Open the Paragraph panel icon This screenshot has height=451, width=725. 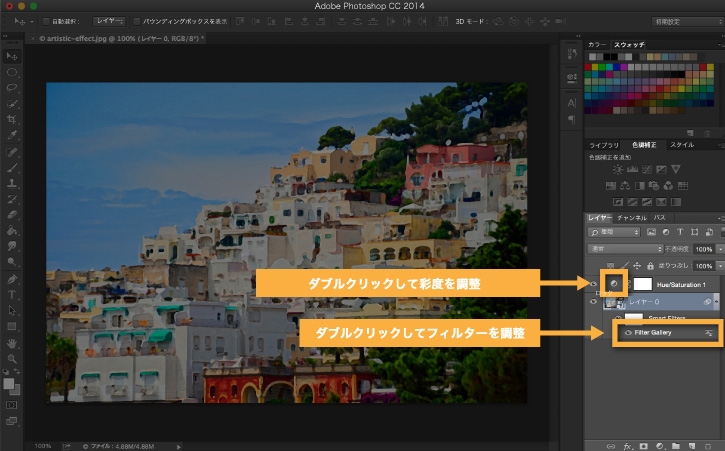[x=572, y=119]
